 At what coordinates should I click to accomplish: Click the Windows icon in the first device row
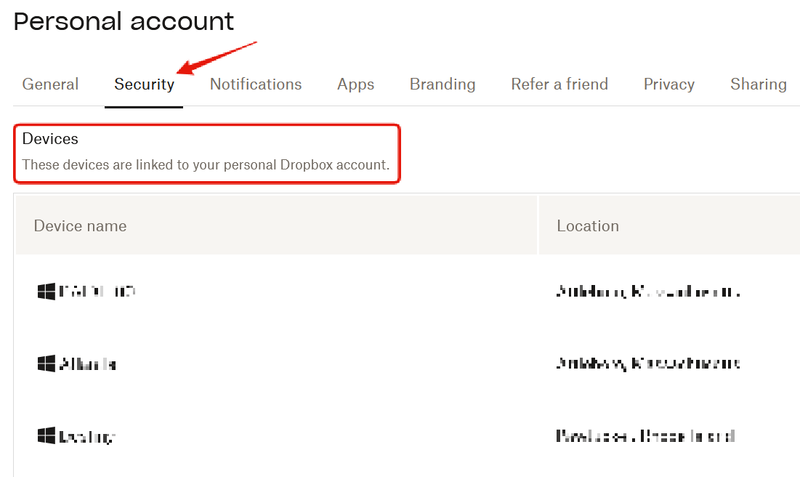pos(46,291)
